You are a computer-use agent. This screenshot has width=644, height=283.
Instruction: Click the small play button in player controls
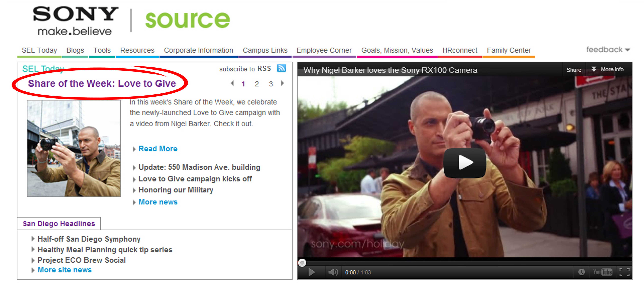pos(311,272)
